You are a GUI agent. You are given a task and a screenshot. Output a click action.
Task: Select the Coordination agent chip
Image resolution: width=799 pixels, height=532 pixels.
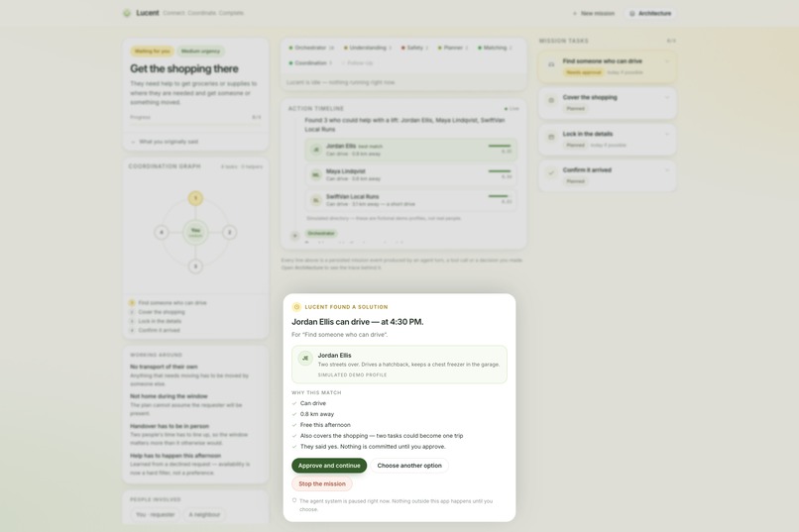[x=310, y=63]
